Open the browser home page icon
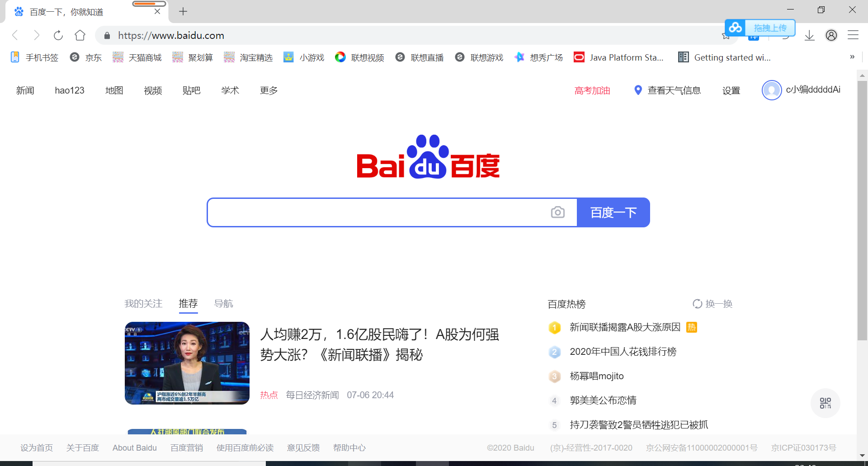This screenshot has width=868, height=466. click(x=80, y=35)
